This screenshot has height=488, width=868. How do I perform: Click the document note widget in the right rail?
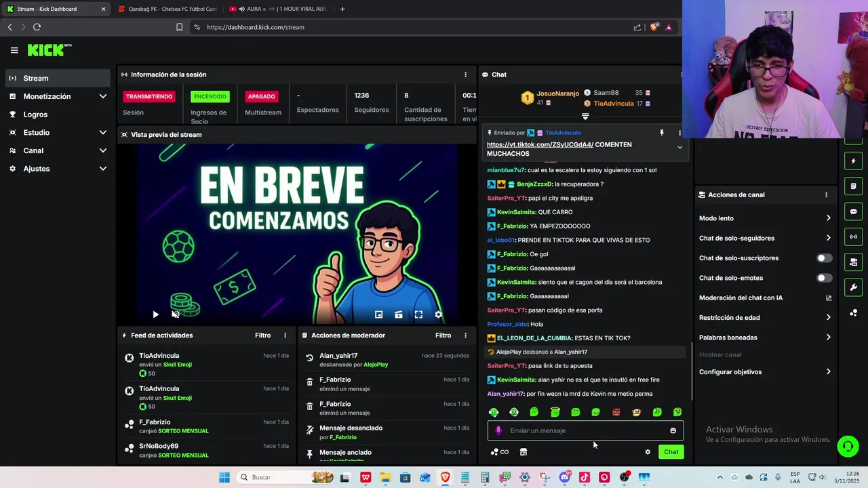(853, 186)
